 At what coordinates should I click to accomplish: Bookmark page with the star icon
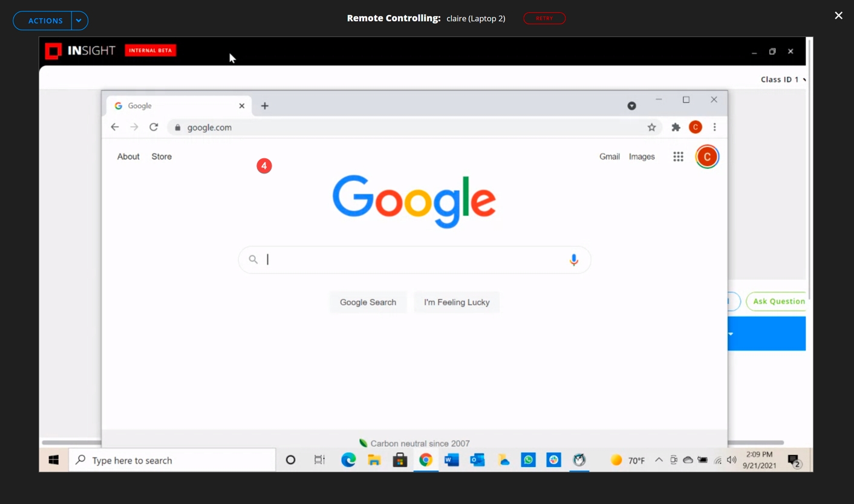coord(651,128)
